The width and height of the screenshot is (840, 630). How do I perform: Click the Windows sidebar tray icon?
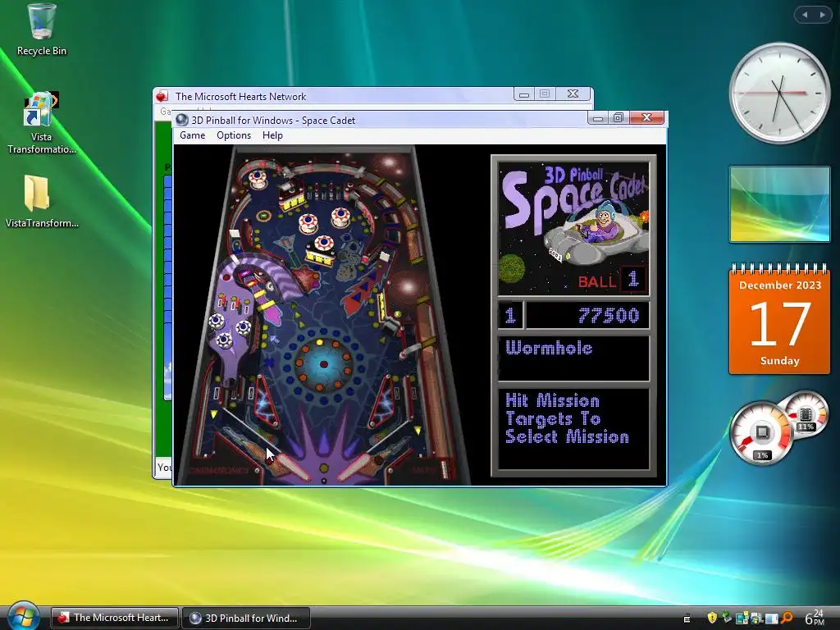point(771,619)
